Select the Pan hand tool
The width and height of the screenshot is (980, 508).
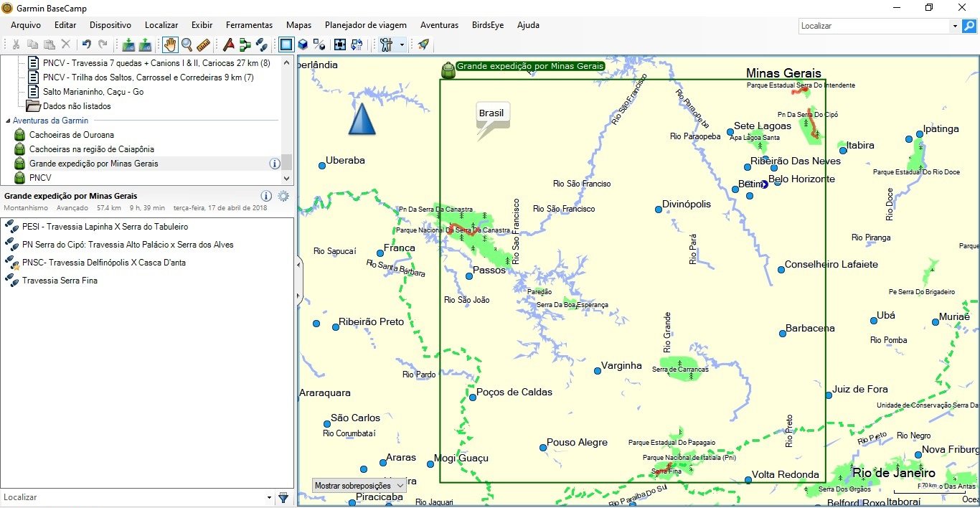point(170,44)
